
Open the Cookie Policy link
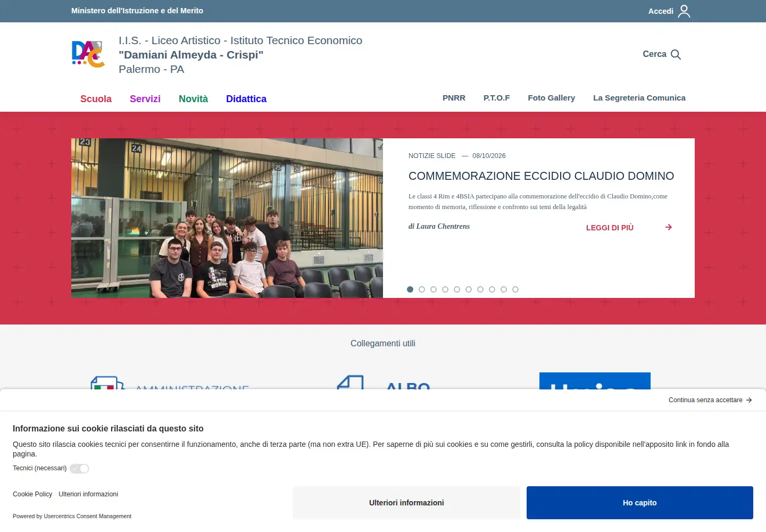(32, 494)
